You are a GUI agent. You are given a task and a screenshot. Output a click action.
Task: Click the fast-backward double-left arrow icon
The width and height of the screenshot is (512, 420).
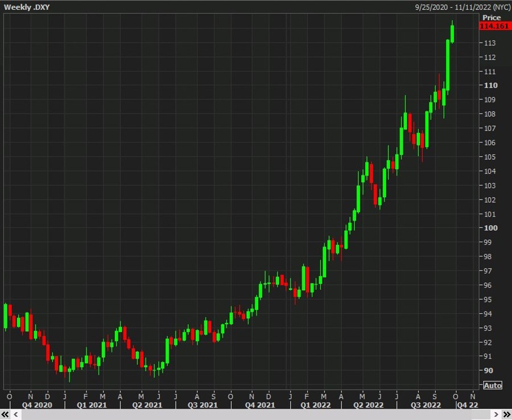5,414
